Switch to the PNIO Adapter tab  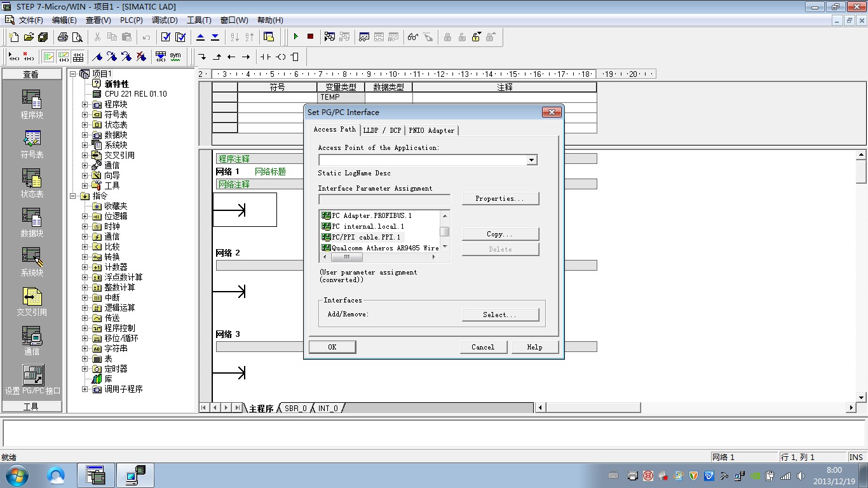pos(431,130)
